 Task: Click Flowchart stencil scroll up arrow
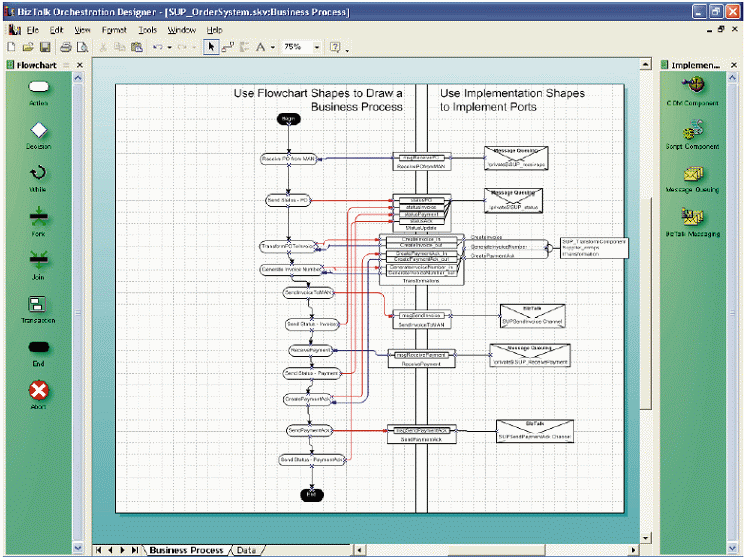click(x=78, y=77)
